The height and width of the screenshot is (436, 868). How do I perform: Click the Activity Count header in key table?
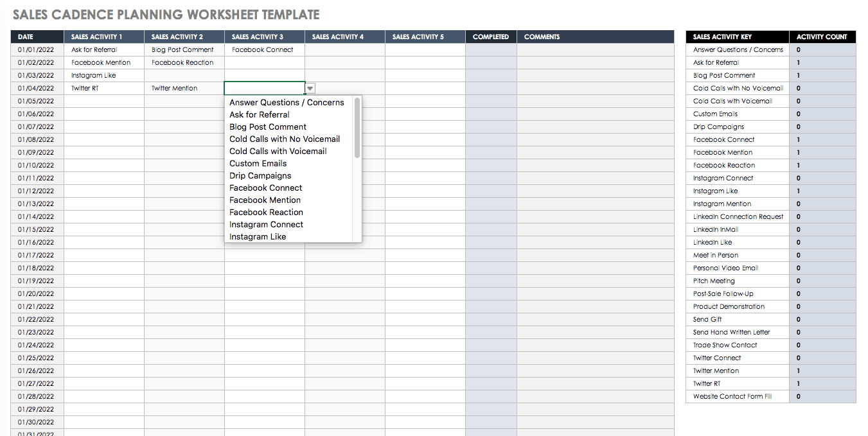click(x=822, y=37)
